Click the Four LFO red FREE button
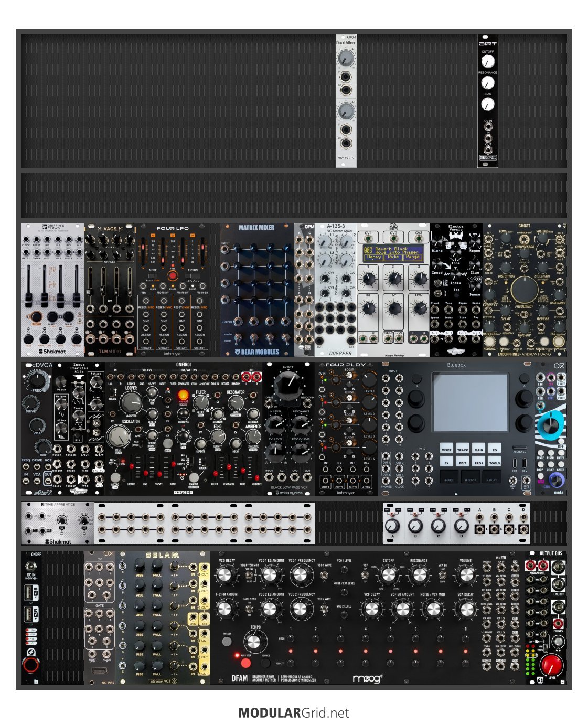 pos(172,276)
